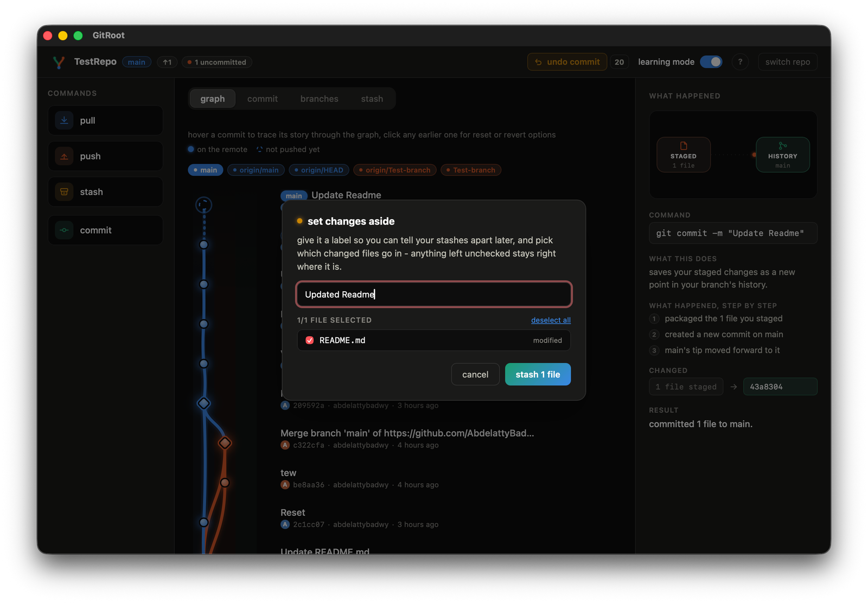Toggle the learning mode switch
The width and height of the screenshot is (868, 603).
click(711, 62)
